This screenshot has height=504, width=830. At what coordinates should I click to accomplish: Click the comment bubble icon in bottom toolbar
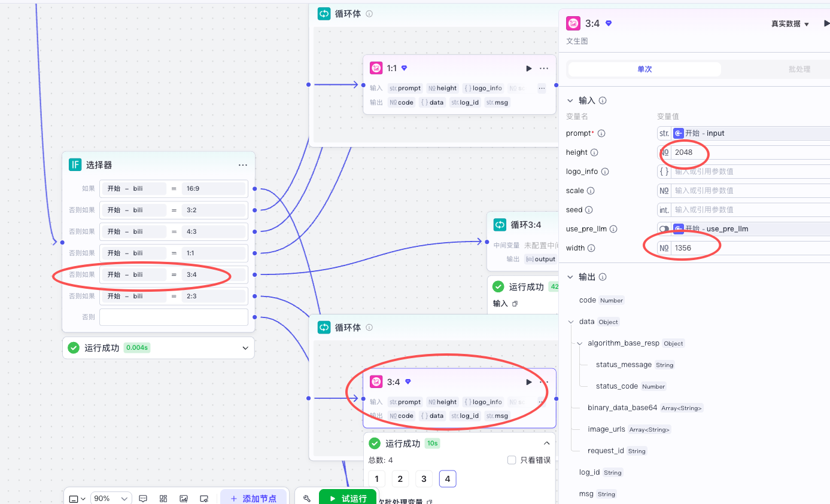143,499
